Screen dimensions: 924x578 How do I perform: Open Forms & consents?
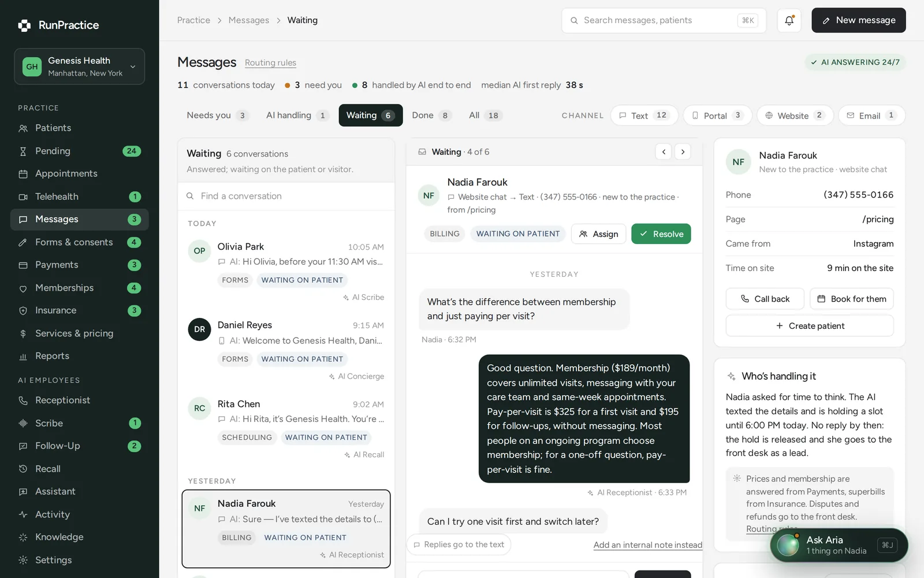tap(80, 242)
